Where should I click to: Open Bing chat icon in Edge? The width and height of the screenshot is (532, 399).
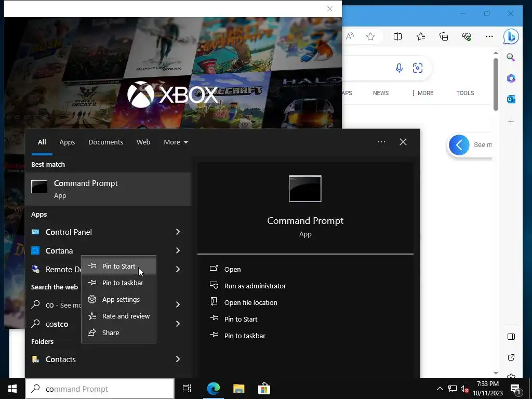pyautogui.click(x=511, y=36)
